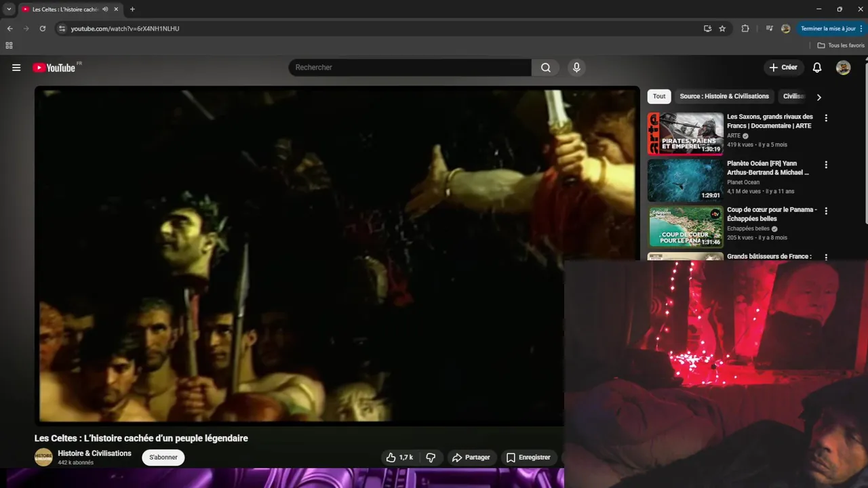
Task: Go back in browser history
Action: point(9,28)
